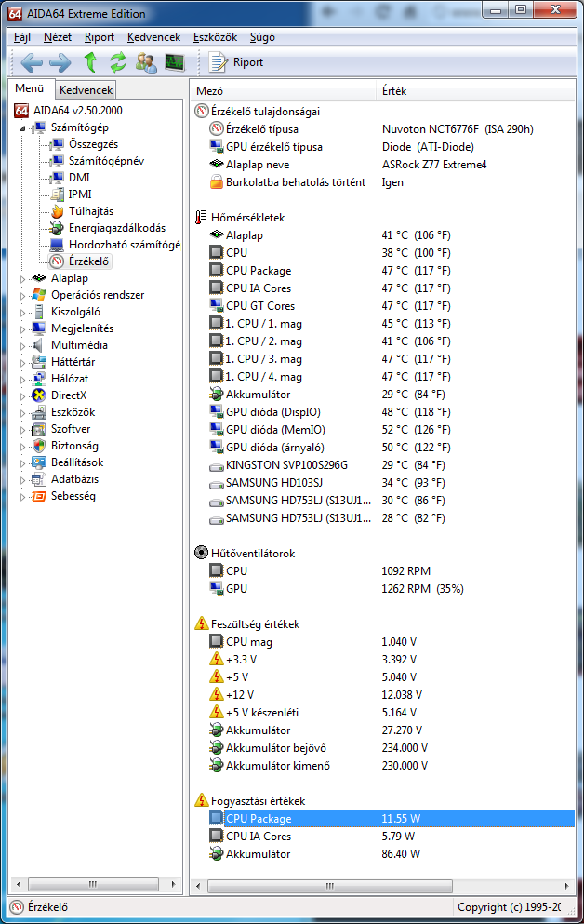This screenshot has width=584, height=924.
Task: Refresh using the green circular arrows icon
Action: 118,61
